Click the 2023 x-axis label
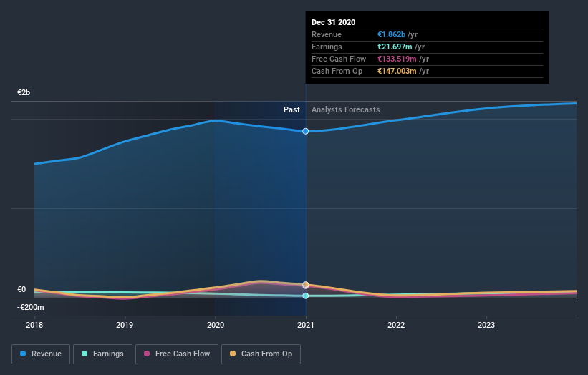 pyautogui.click(x=486, y=325)
